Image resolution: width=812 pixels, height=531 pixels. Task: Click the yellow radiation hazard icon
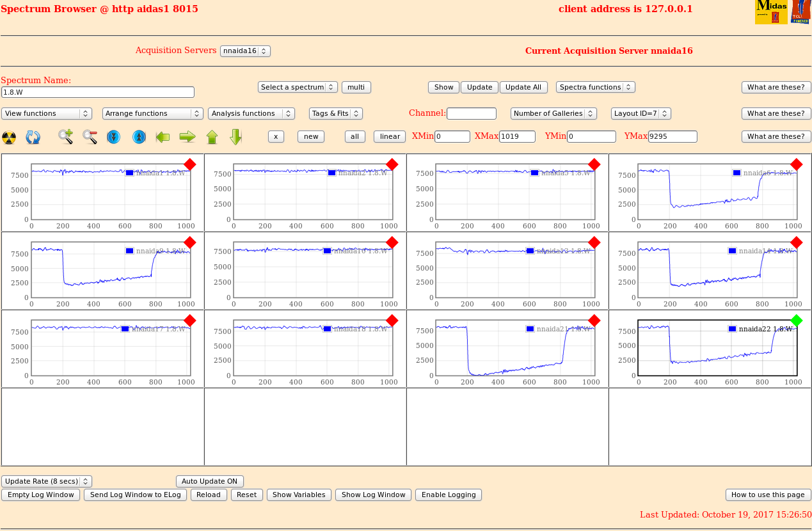pyautogui.click(x=9, y=137)
